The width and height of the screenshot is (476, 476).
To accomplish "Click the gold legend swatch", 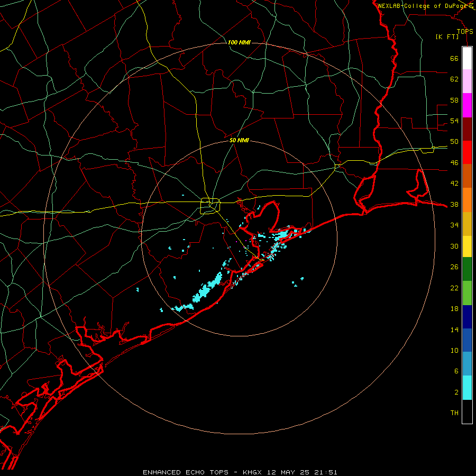I will [467, 224].
